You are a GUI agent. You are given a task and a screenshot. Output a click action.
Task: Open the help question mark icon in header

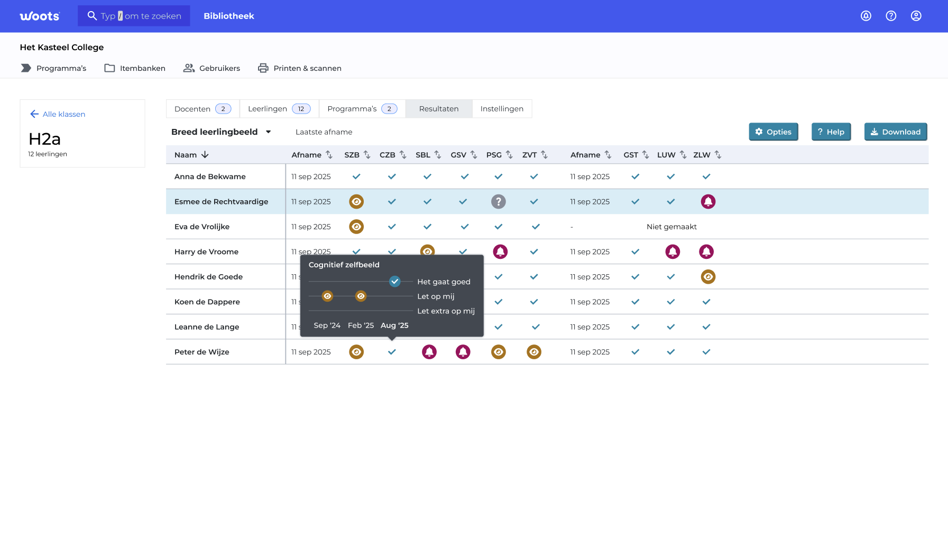891,16
